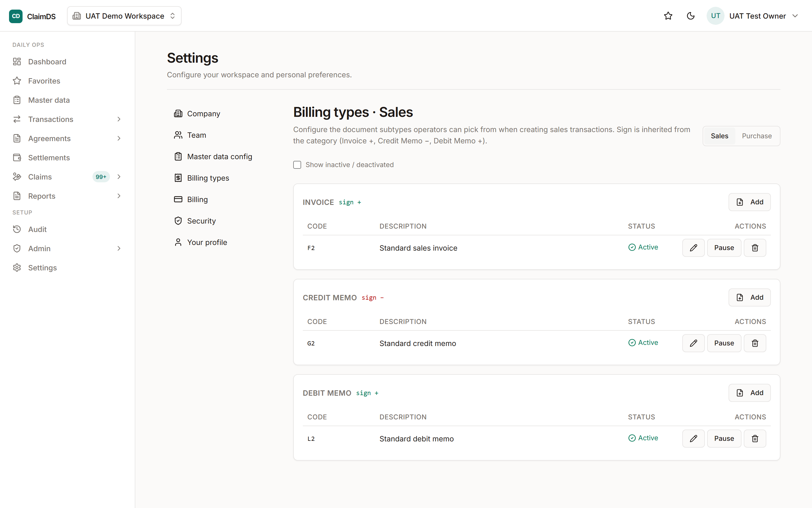This screenshot has height=508, width=812.
Task: Open Master data config section
Action: [x=221, y=157]
